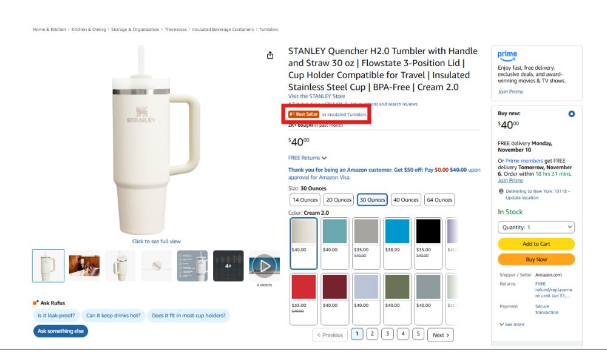Open the 4+ additional images thumbnail
The width and height of the screenshot is (607, 364).
click(x=228, y=265)
